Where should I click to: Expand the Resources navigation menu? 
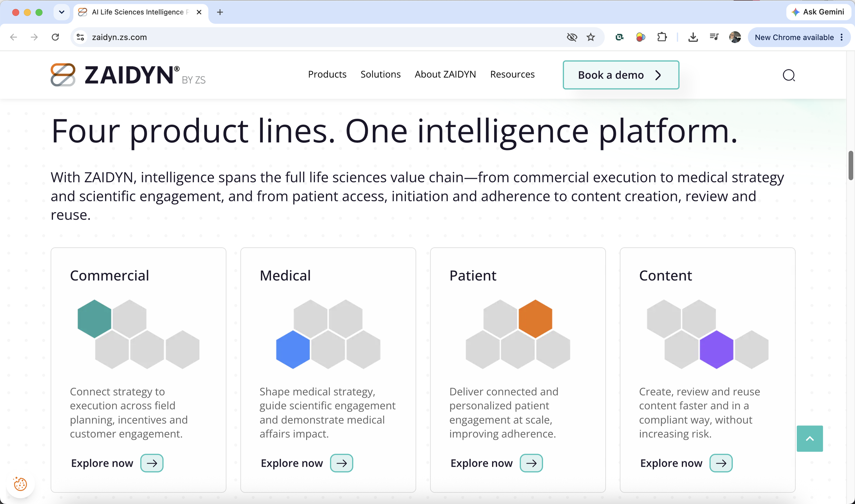pyautogui.click(x=512, y=74)
